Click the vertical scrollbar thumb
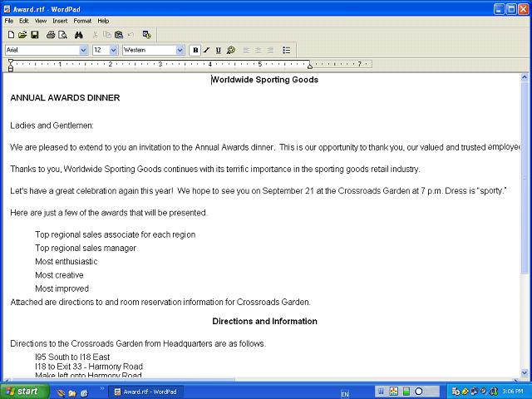The image size is (532, 399). [525, 177]
